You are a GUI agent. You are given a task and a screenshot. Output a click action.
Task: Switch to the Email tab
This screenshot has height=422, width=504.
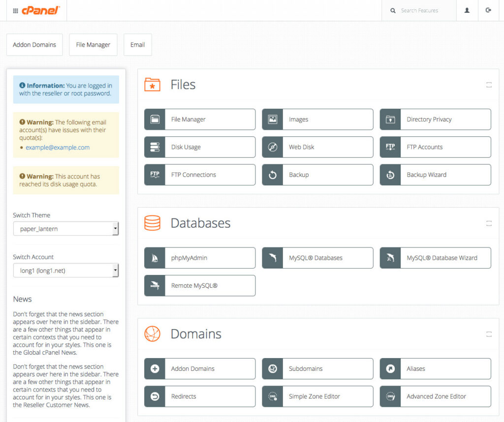tap(137, 44)
